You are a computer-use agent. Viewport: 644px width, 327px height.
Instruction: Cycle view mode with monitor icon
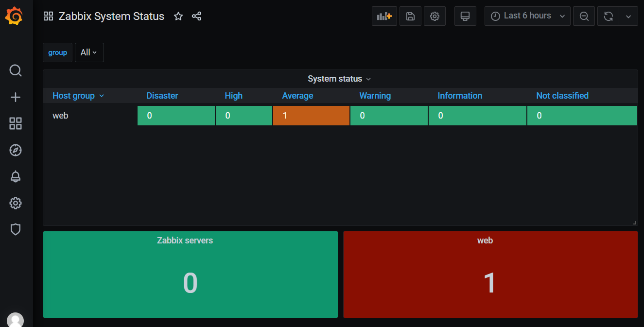pyautogui.click(x=465, y=16)
